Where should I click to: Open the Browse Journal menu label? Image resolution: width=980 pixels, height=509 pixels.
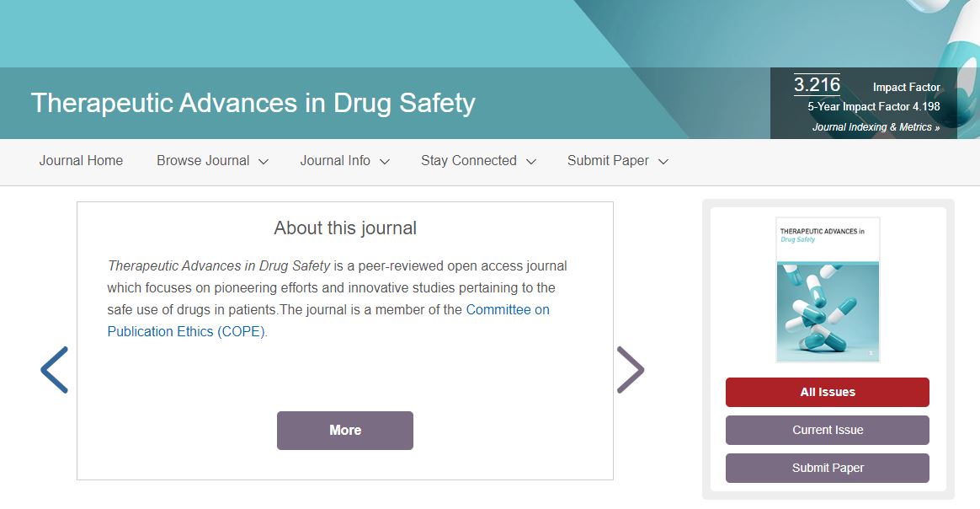pos(203,161)
